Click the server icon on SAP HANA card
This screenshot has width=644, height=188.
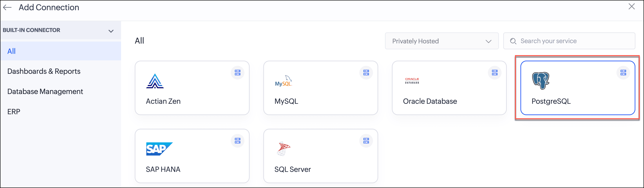[238, 141]
